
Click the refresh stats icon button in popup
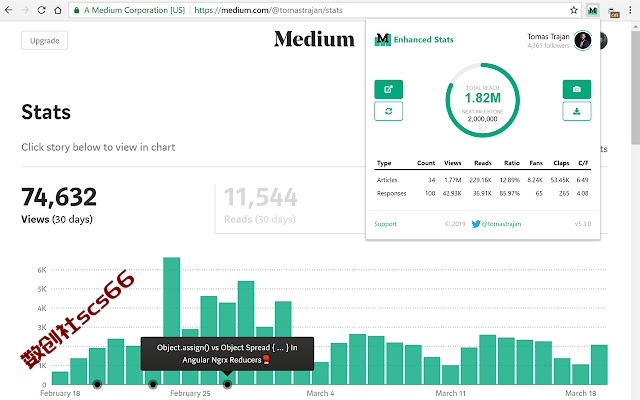click(388, 111)
